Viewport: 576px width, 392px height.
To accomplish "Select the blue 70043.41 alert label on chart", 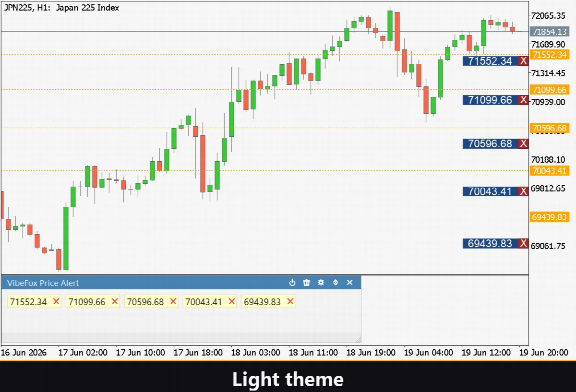I will click(x=491, y=191).
